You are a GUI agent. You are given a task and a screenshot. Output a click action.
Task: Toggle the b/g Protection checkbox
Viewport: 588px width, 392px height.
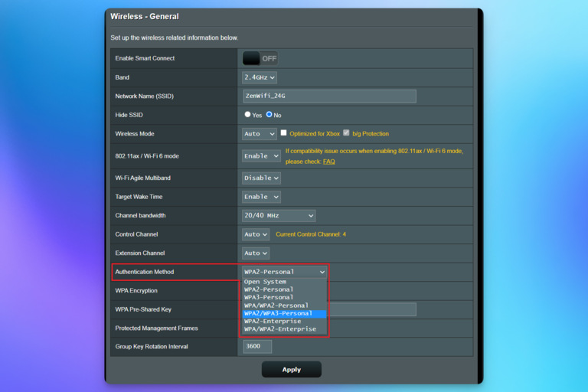point(346,132)
